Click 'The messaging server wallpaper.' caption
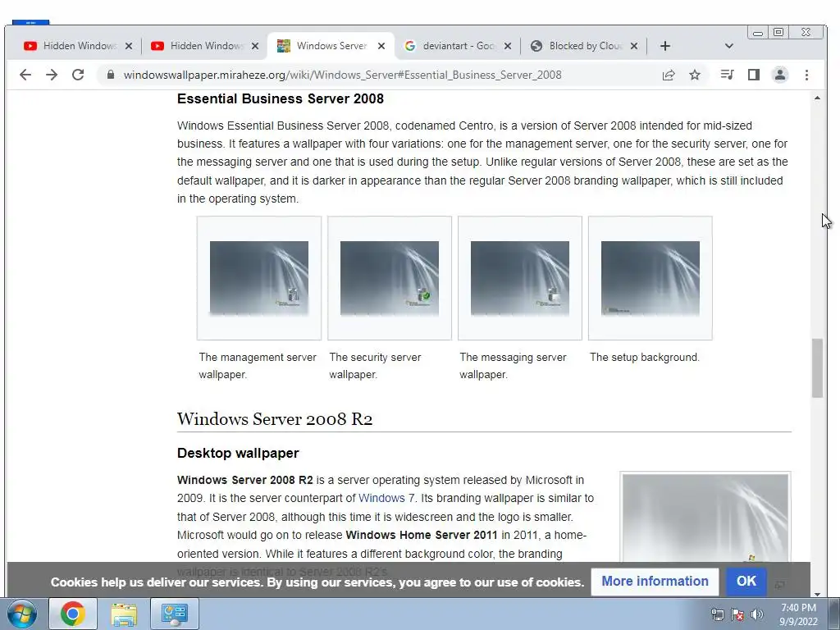Image resolution: width=840 pixels, height=630 pixels. (513, 366)
